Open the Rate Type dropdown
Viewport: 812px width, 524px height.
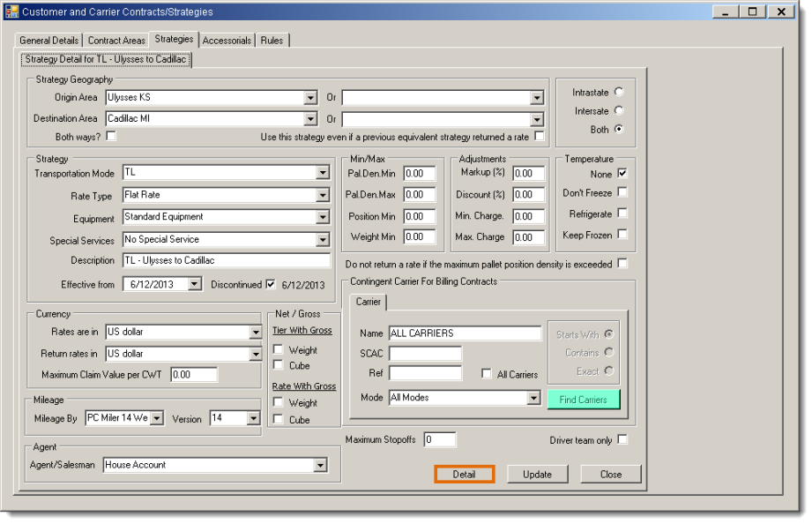322,196
